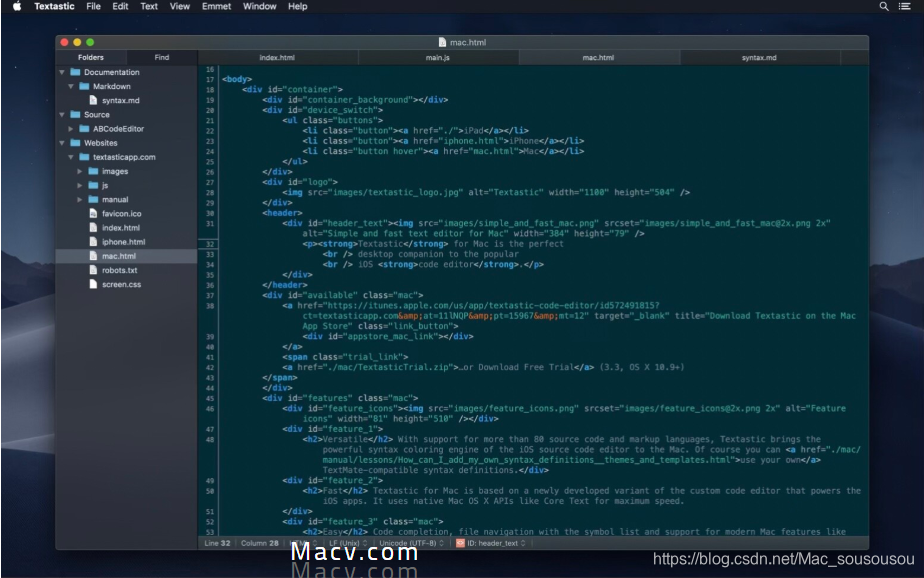Click the Column 28 status indicator
The height and width of the screenshot is (578, 924).
tap(259, 543)
